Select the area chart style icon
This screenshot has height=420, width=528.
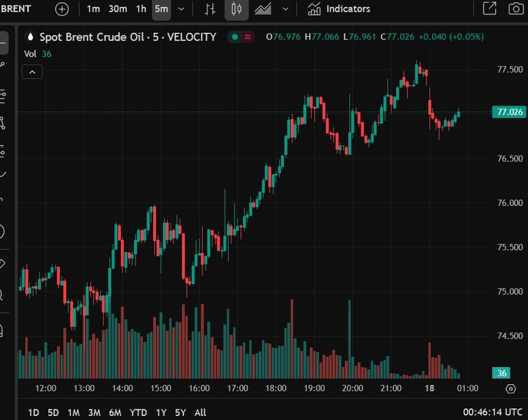(x=263, y=9)
